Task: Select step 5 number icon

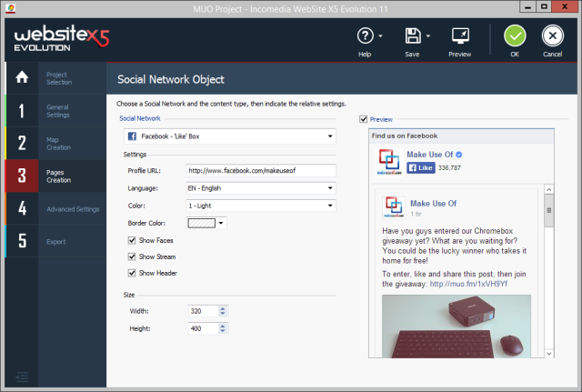Action: (x=22, y=240)
